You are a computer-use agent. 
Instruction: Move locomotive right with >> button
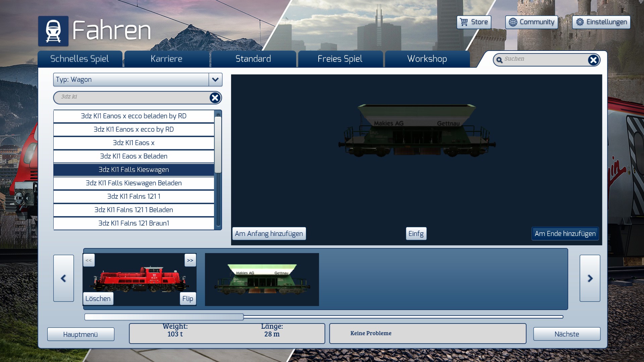(x=190, y=260)
